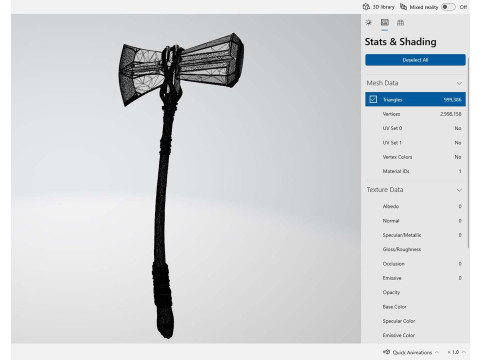Open the 3D library
The width and height of the screenshot is (480, 360).
378,7
